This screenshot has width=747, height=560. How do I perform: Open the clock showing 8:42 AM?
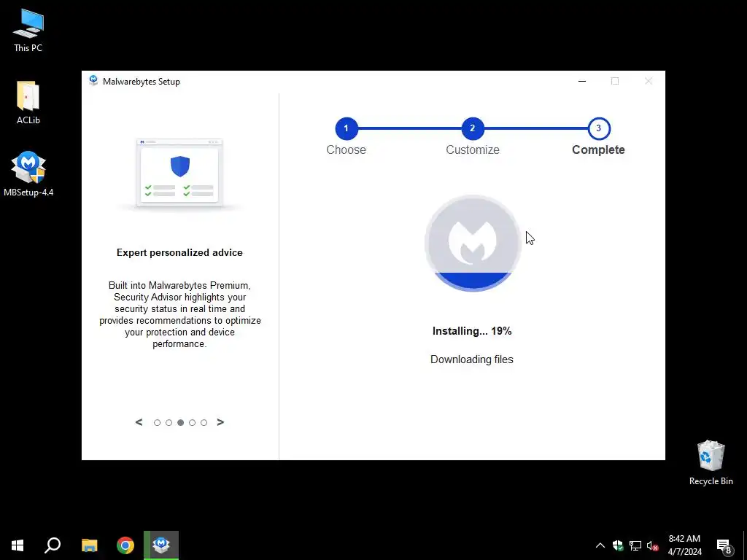[x=684, y=545]
